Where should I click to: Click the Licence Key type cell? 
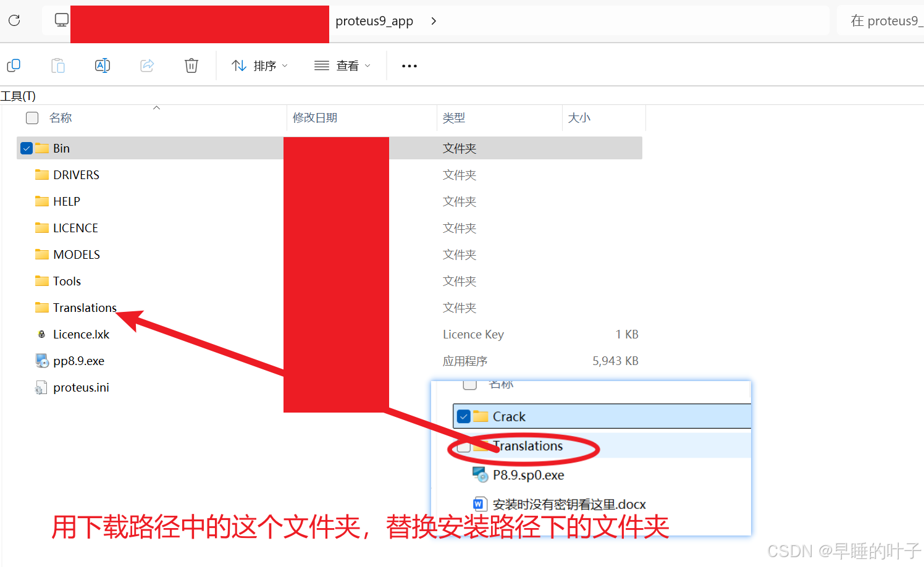click(x=473, y=334)
